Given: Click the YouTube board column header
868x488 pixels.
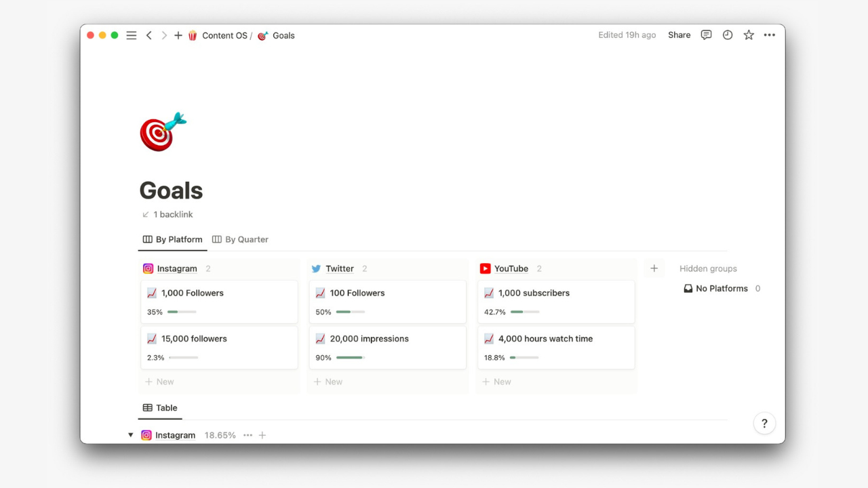Looking at the screenshot, I should (x=511, y=268).
